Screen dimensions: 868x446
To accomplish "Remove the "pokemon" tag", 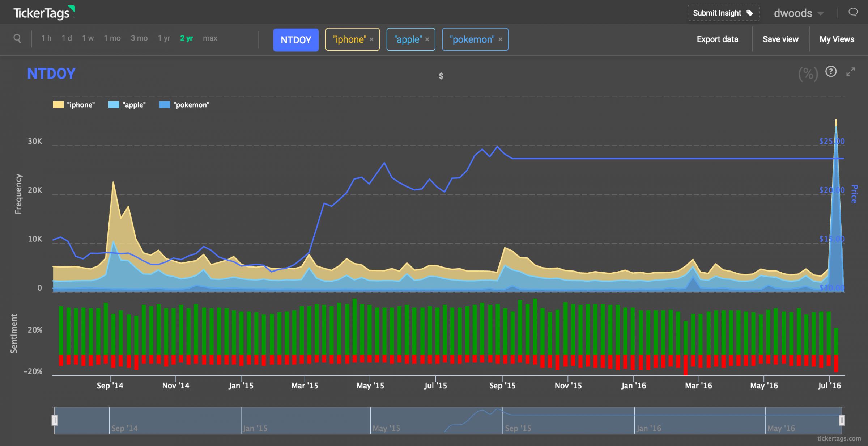I will [x=501, y=39].
